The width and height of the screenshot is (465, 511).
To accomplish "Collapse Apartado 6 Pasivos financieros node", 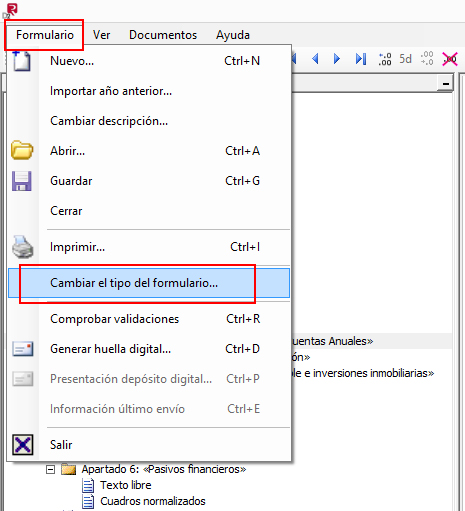I will (x=50, y=470).
